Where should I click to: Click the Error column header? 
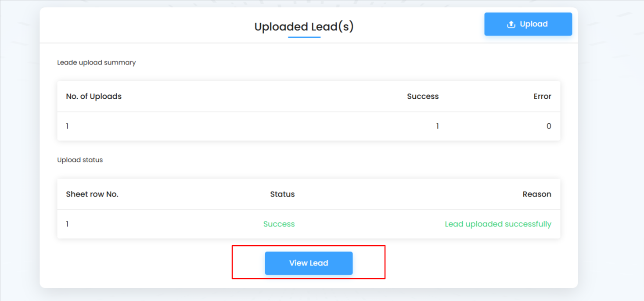click(x=542, y=97)
